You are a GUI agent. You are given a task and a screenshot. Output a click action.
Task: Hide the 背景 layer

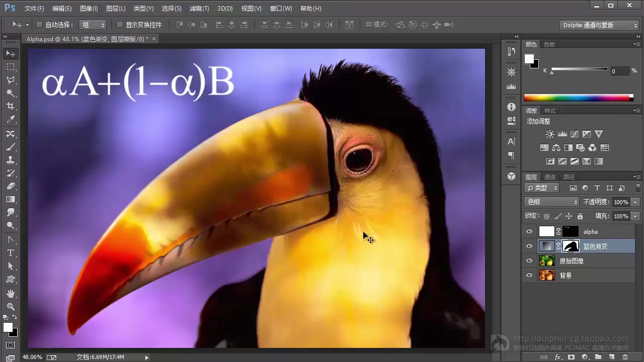tap(529, 276)
